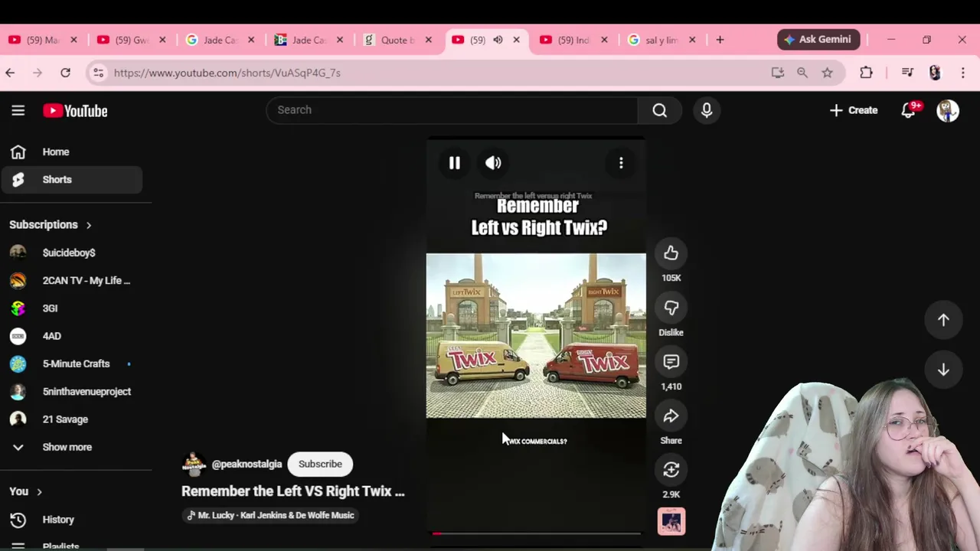Expand the Subscriptions section chevron

point(89,225)
